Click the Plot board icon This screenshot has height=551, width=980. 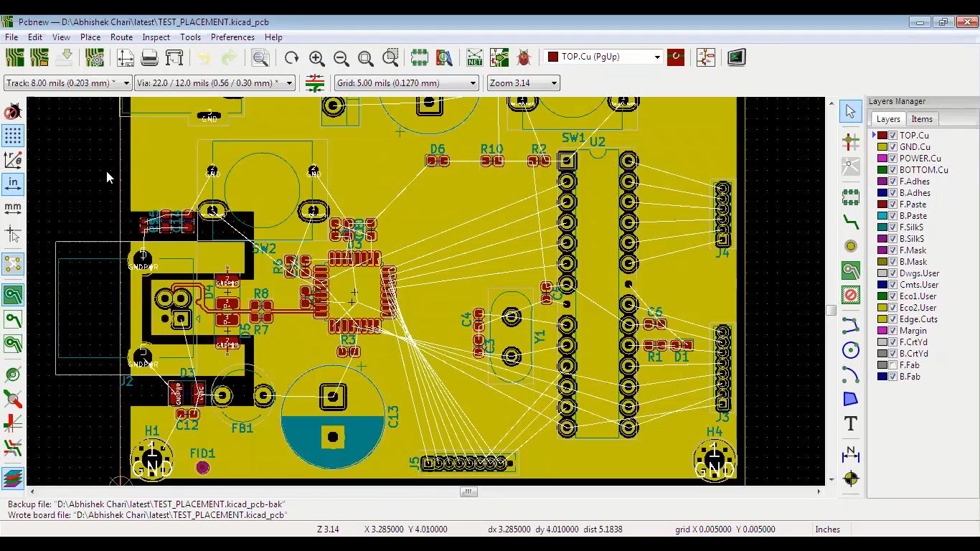tap(174, 57)
